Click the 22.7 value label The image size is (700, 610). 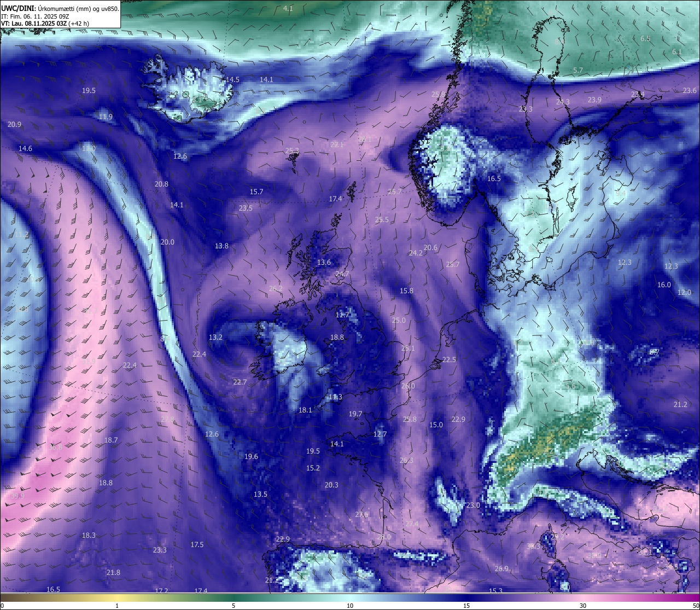pyautogui.click(x=240, y=382)
